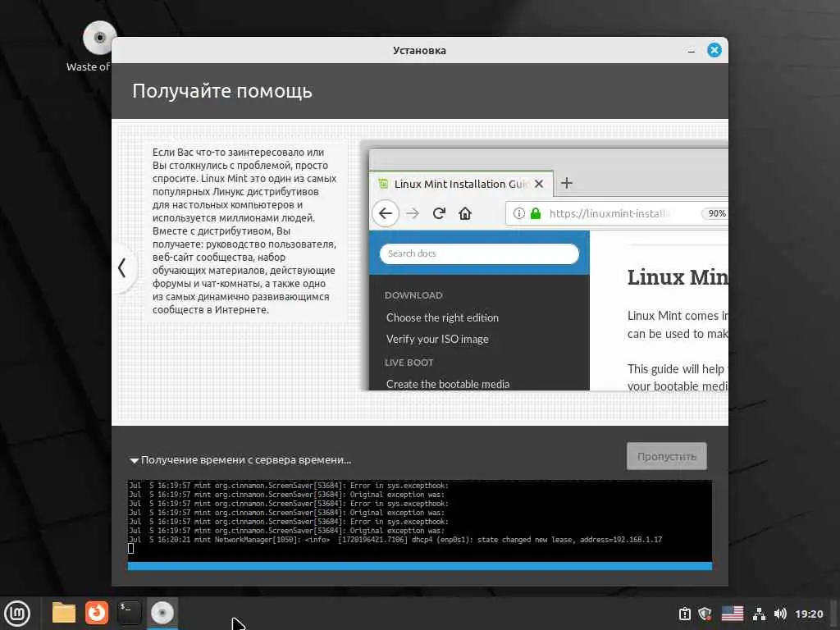Click the Установка title bar text

[419, 50]
